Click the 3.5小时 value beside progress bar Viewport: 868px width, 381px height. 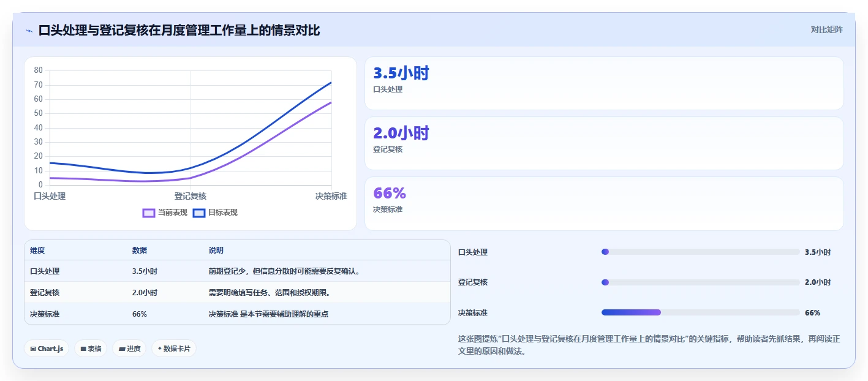coord(818,252)
